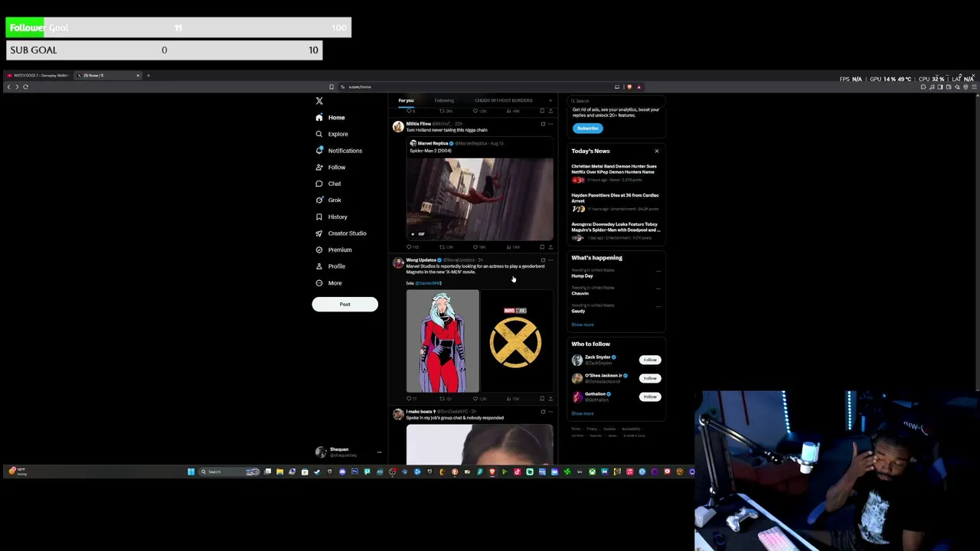Open Wong Updates post more options
The height and width of the screenshot is (551, 980).
[x=550, y=260]
